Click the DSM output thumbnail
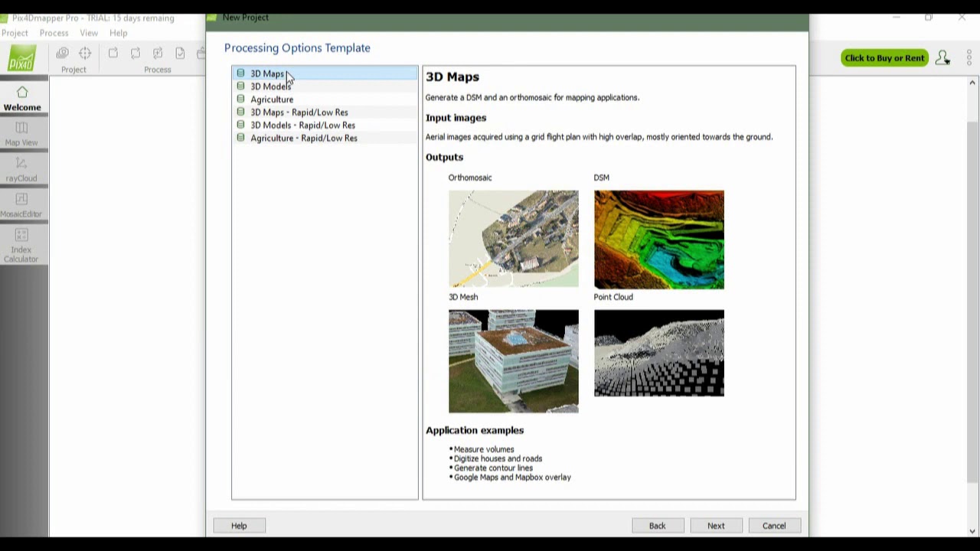The height and width of the screenshot is (551, 980). (659, 240)
